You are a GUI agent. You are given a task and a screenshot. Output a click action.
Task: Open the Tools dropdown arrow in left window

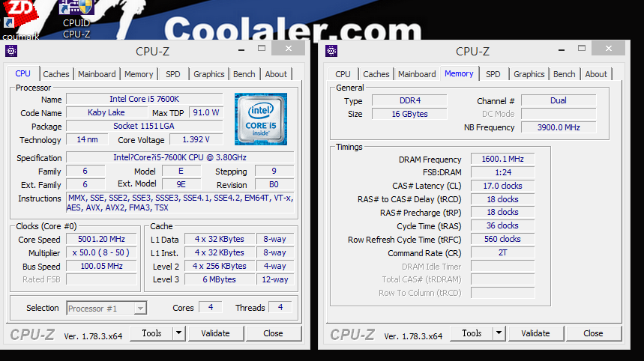pyautogui.click(x=178, y=333)
